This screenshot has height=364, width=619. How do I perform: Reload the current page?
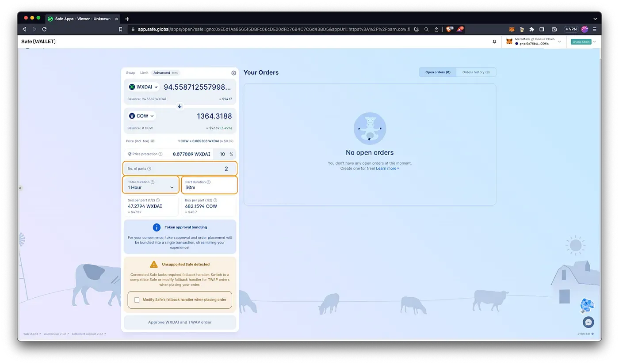(44, 29)
